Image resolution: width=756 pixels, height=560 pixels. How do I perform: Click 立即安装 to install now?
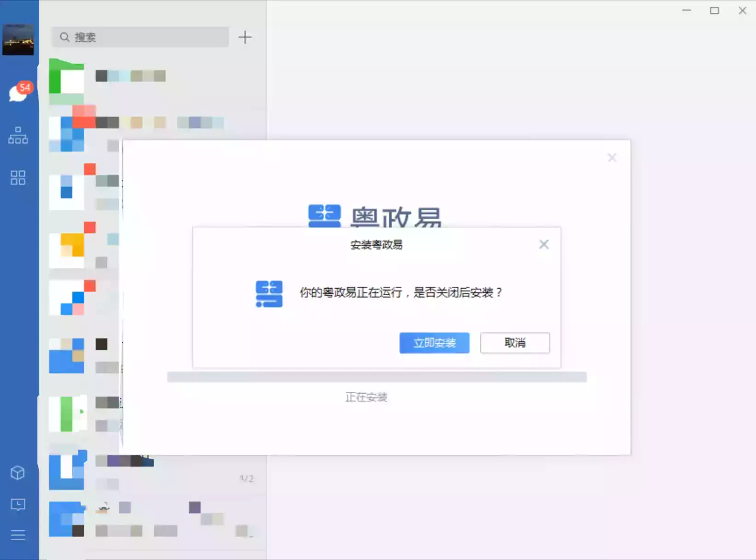tap(434, 343)
